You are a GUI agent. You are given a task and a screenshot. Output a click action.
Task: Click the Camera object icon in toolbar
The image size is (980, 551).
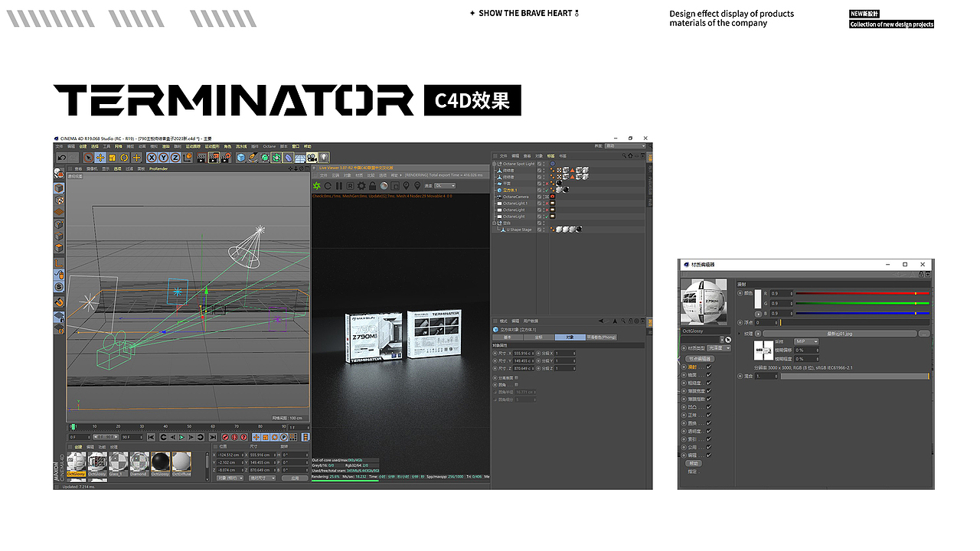(x=312, y=158)
